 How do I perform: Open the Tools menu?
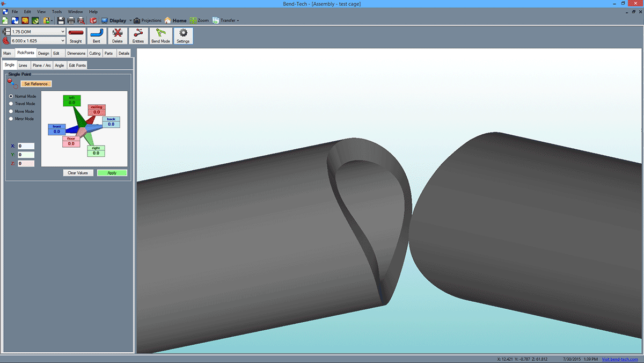57,11
